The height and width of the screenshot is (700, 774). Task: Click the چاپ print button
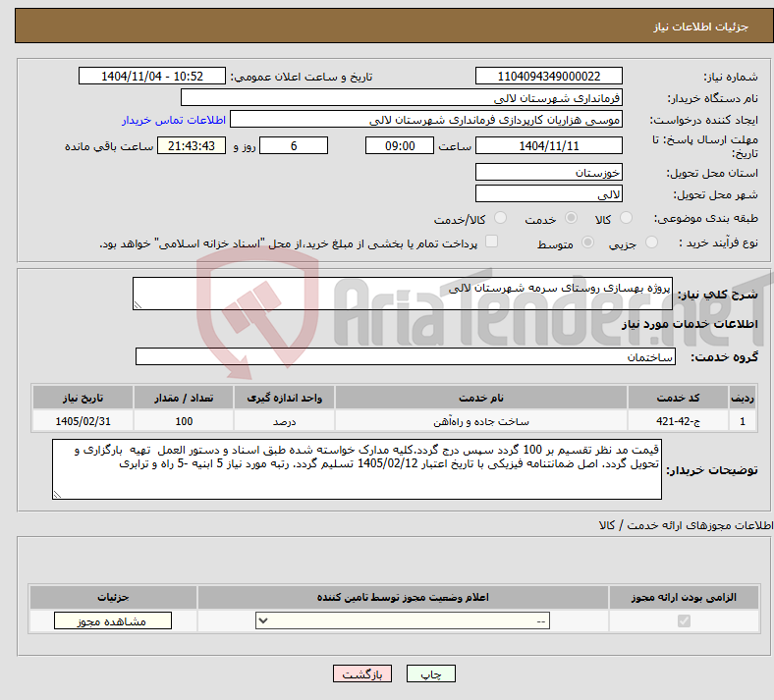[431, 673]
